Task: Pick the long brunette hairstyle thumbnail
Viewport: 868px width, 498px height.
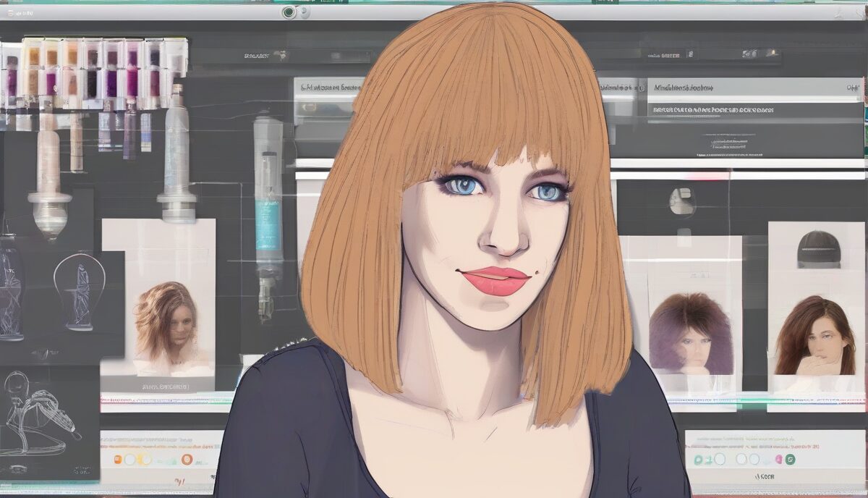Action: tap(815, 334)
